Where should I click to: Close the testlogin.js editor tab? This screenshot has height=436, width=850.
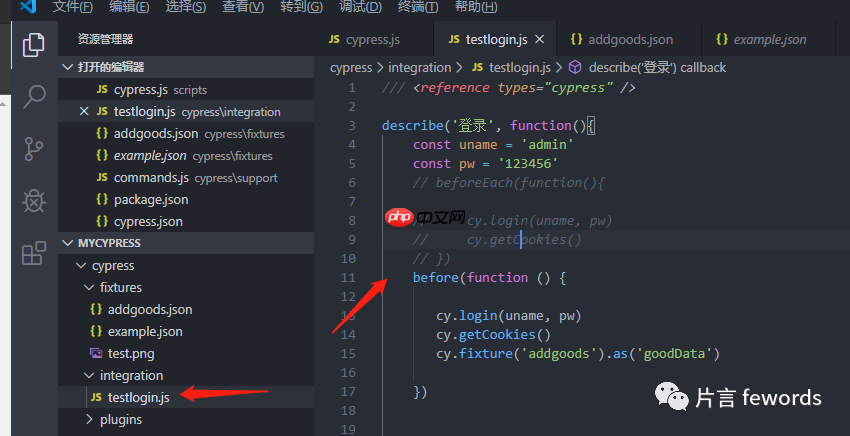pyautogui.click(x=540, y=40)
